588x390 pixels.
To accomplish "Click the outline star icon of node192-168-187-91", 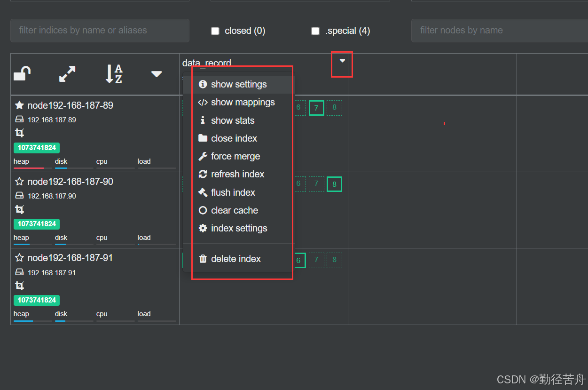I will point(19,258).
